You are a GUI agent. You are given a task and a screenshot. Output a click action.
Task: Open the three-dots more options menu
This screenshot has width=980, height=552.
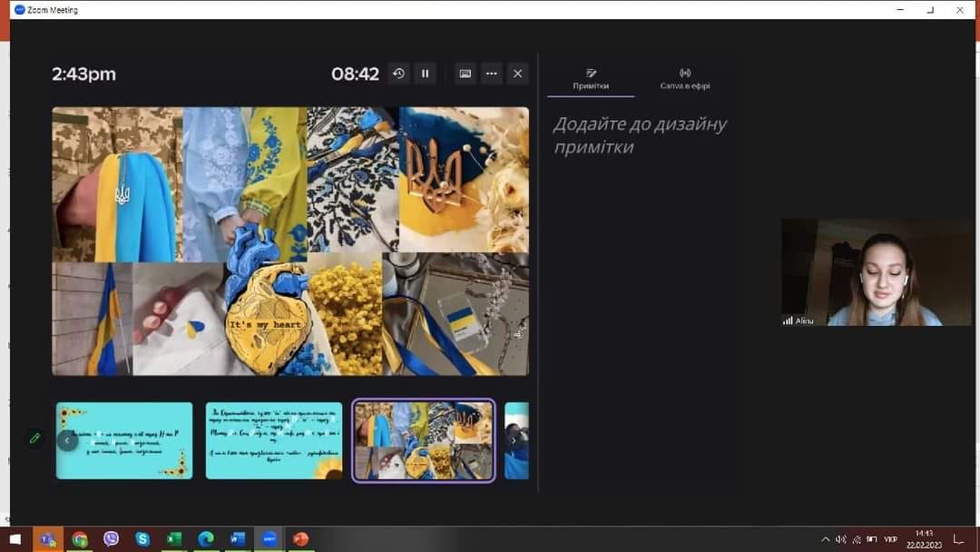click(x=491, y=74)
